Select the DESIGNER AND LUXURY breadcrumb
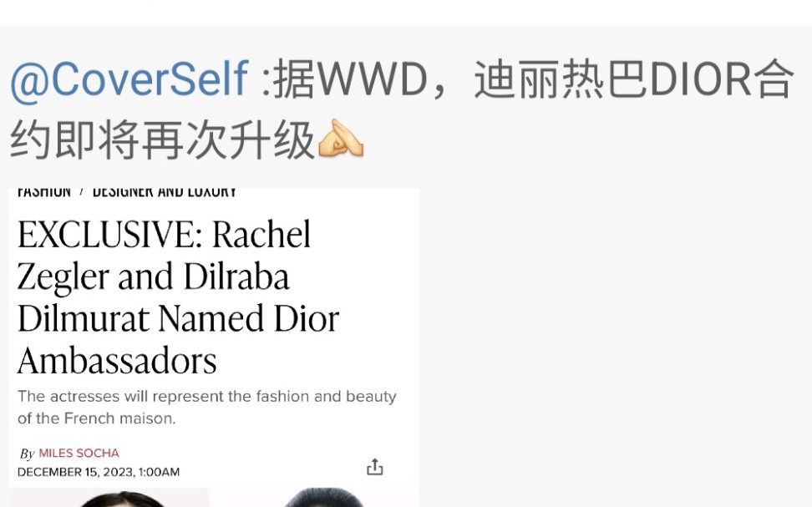 (x=165, y=191)
